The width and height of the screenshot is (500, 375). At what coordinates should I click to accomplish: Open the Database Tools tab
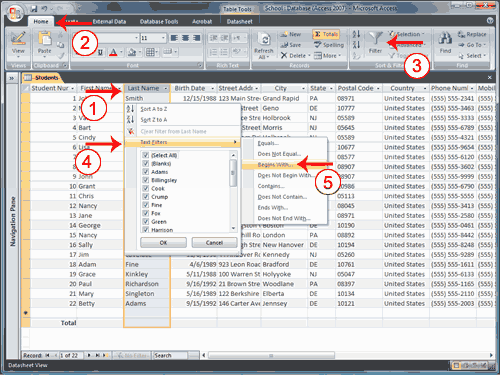coord(159,21)
